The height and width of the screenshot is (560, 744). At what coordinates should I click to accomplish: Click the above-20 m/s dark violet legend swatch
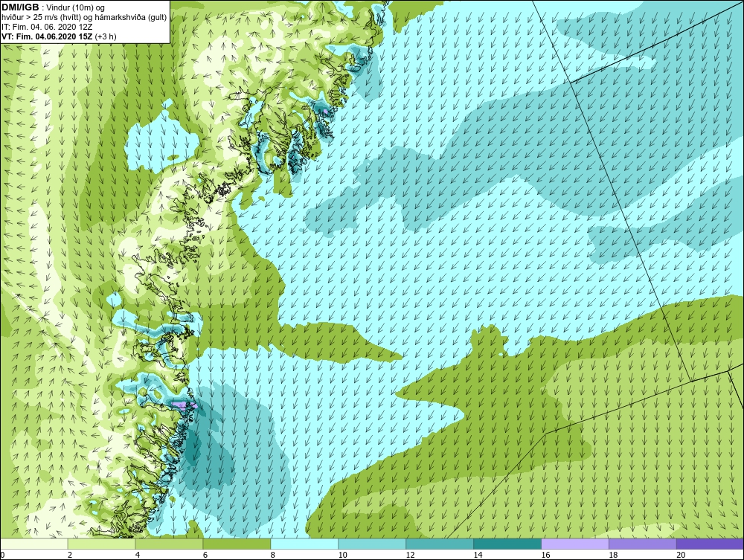coord(710,544)
